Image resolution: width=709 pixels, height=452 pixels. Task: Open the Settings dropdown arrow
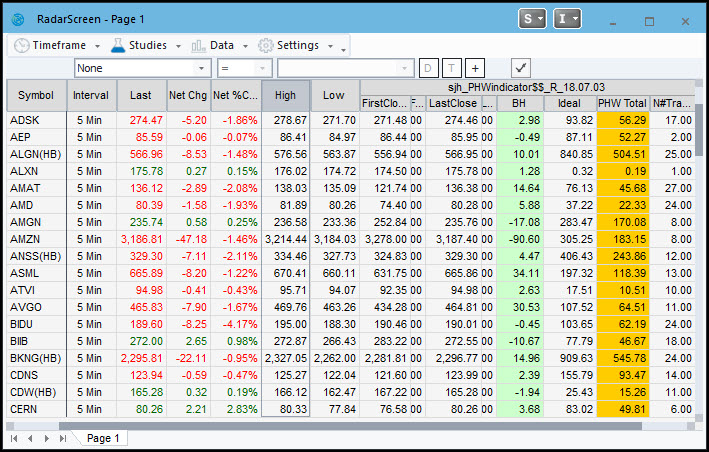click(x=330, y=46)
